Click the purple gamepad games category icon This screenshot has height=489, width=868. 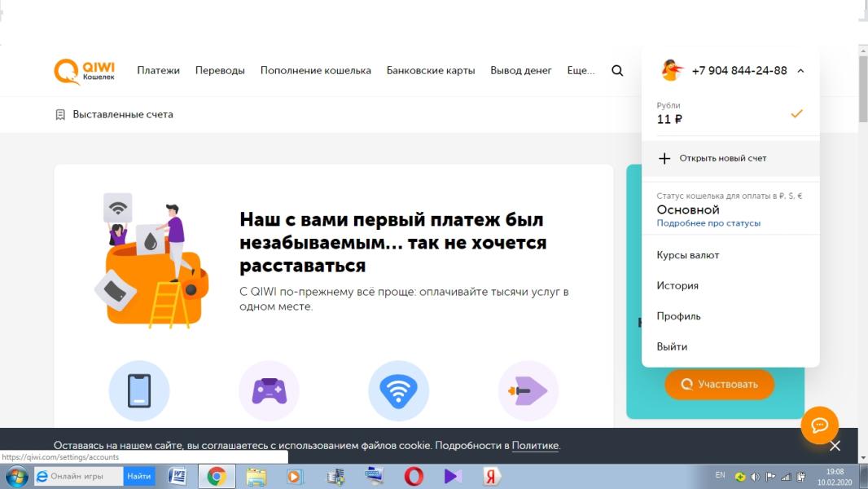coord(270,390)
